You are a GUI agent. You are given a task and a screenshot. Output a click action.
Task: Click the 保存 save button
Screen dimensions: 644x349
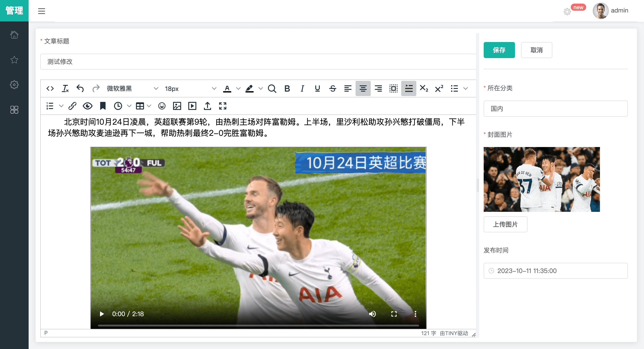pos(499,50)
